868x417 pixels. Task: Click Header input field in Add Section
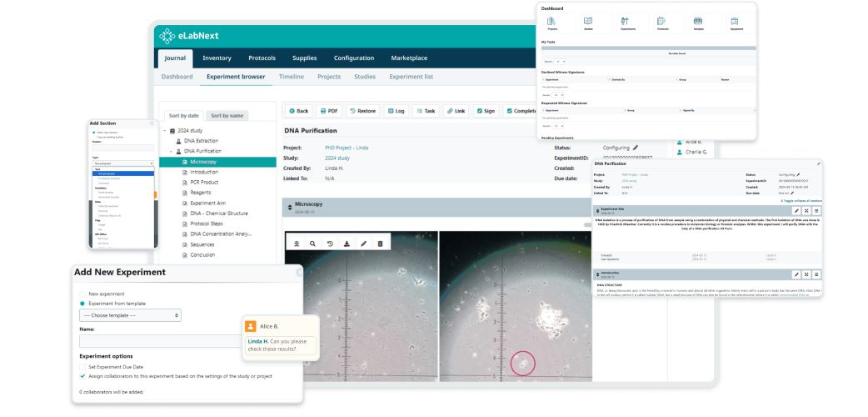[123, 148]
